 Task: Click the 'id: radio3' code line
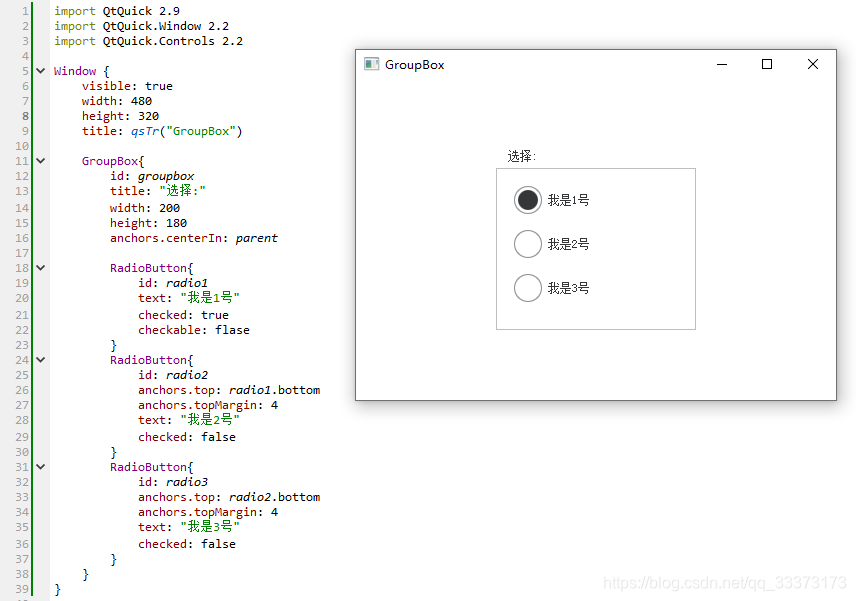[x=173, y=482]
